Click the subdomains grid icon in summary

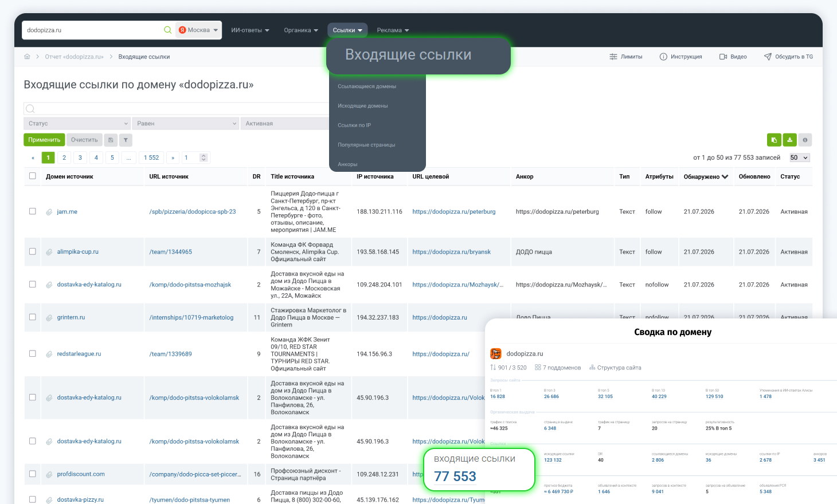538,368
